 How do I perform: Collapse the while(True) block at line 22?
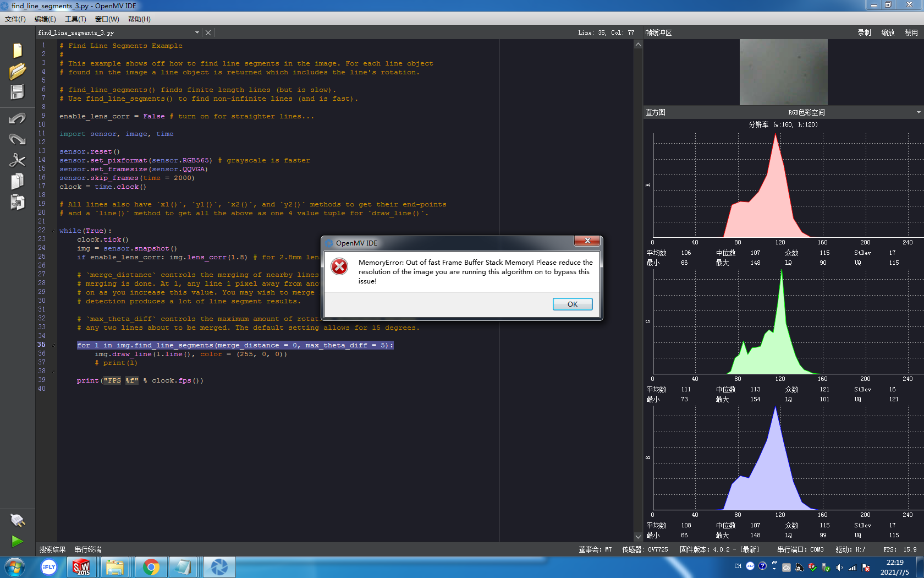tap(54, 231)
